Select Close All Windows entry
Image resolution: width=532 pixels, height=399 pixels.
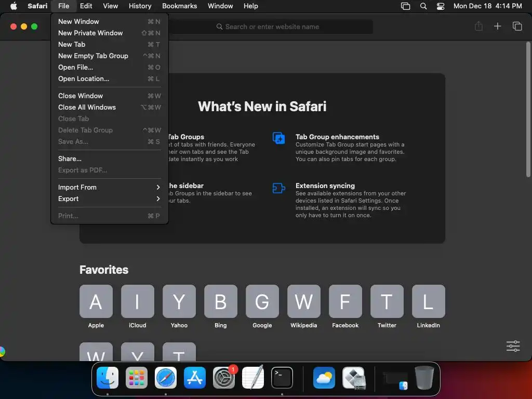(109, 107)
